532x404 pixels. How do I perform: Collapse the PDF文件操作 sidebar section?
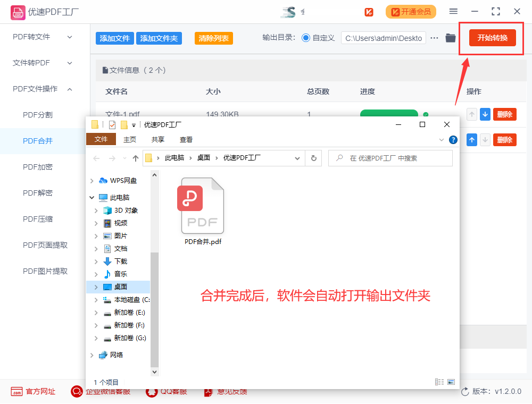click(70, 89)
